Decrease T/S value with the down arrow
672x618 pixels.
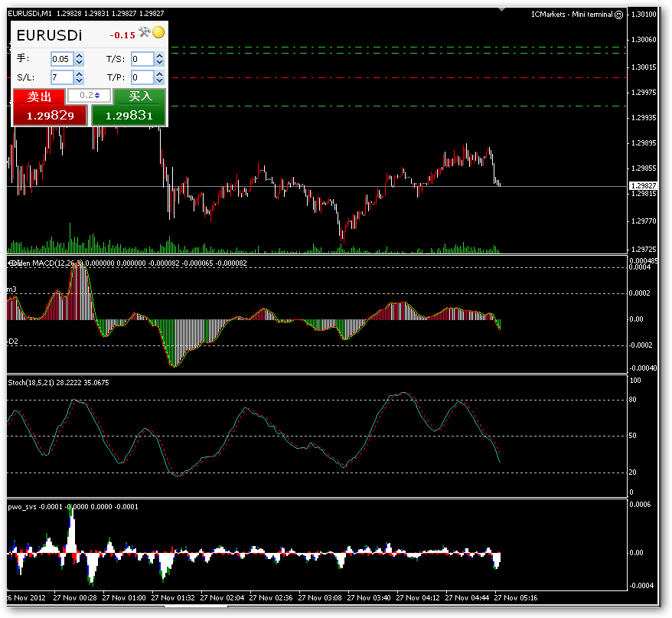(x=159, y=62)
